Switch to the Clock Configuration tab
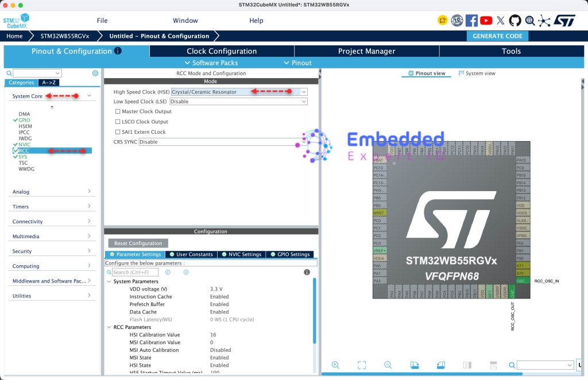The image size is (588, 380). [x=222, y=51]
